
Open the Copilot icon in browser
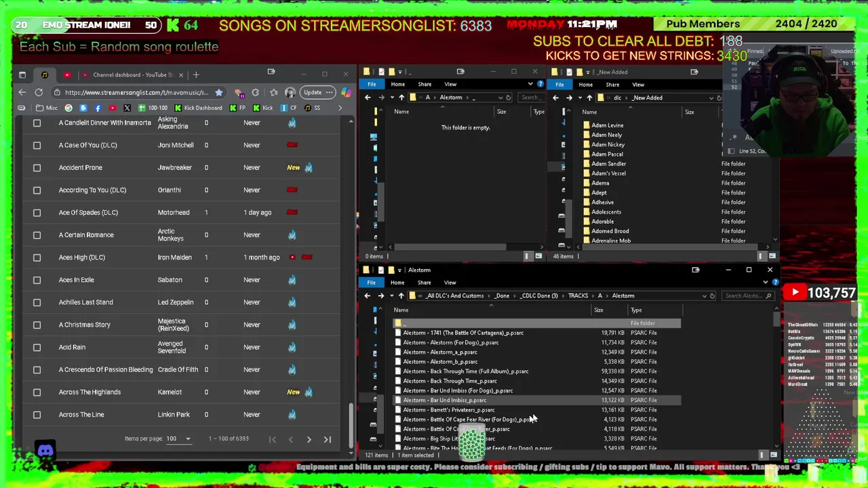tap(348, 92)
